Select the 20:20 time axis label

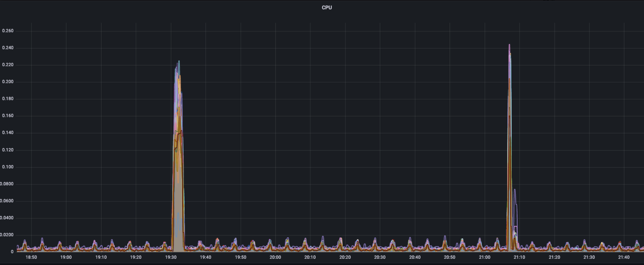345,257
